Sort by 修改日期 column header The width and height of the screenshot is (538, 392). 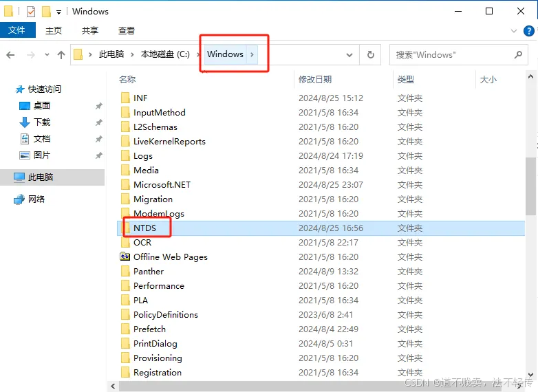click(x=315, y=80)
